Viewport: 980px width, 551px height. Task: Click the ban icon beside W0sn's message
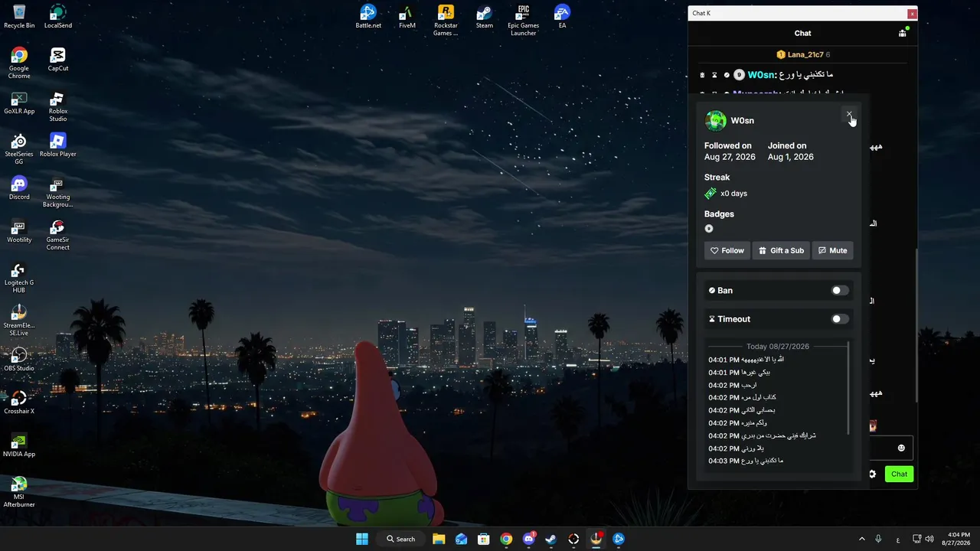coord(727,75)
